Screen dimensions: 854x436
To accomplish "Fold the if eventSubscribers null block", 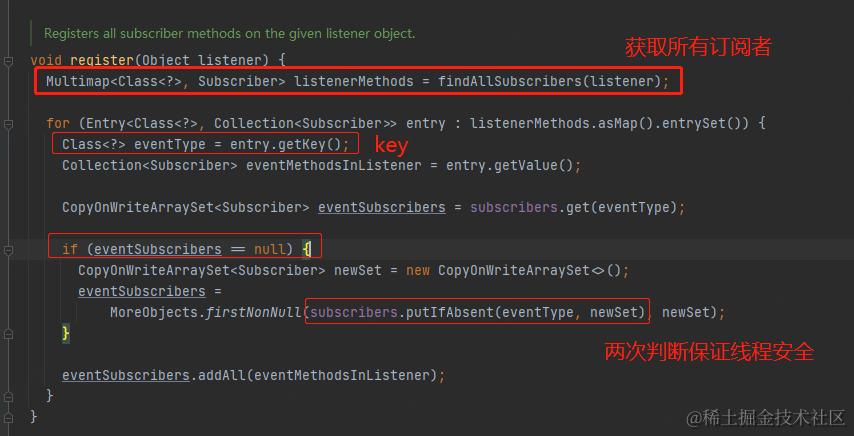I will click(x=8, y=249).
